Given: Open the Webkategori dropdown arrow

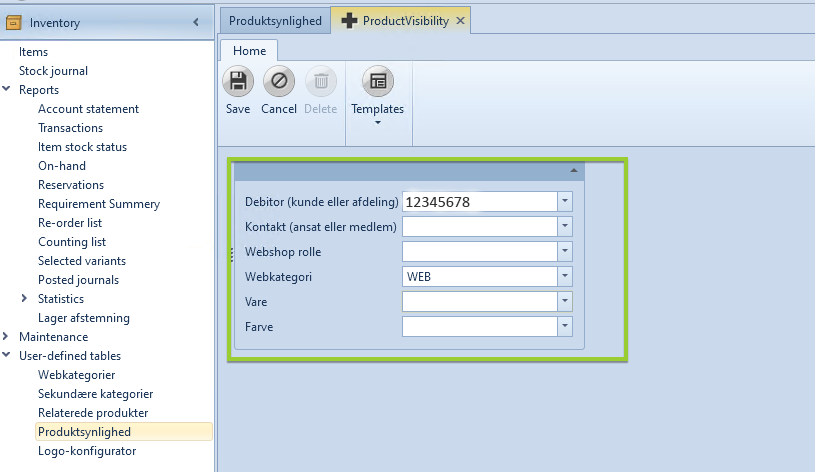Looking at the screenshot, I should pos(565,277).
